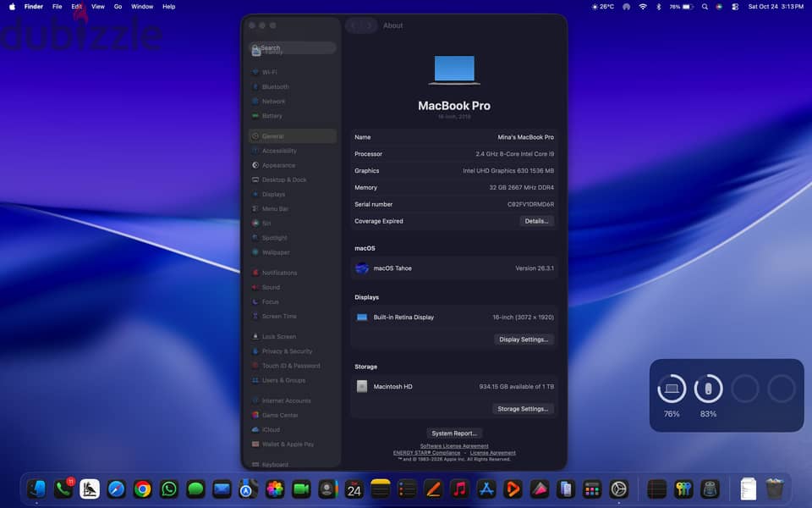This screenshot has width=812, height=508.
Task: Click battery 76% indicator in menu bar
Action: [x=681, y=7]
